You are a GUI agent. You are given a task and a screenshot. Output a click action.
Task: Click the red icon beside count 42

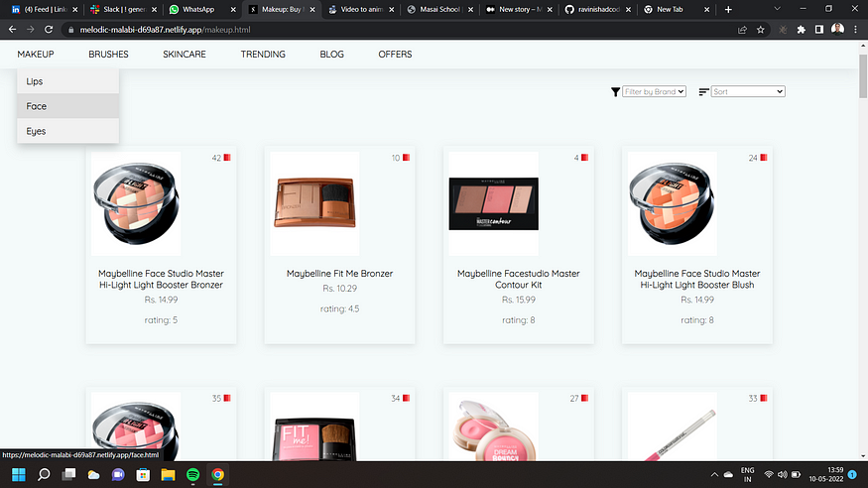coord(227,158)
